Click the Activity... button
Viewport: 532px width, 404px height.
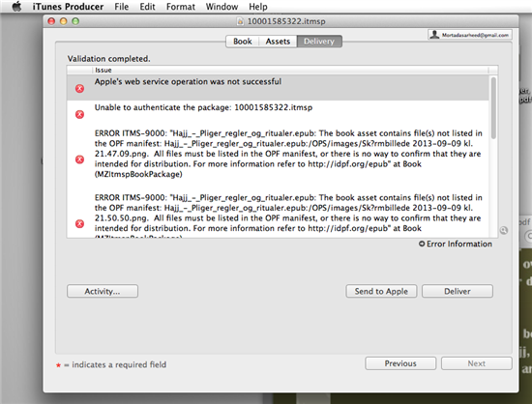point(103,291)
